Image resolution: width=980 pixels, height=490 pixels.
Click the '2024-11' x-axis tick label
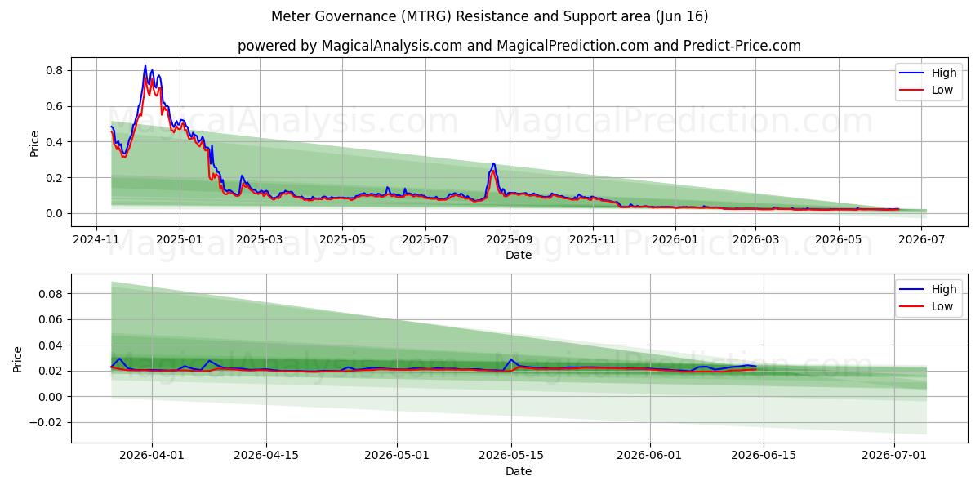pyautogui.click(x=97, y=239)
